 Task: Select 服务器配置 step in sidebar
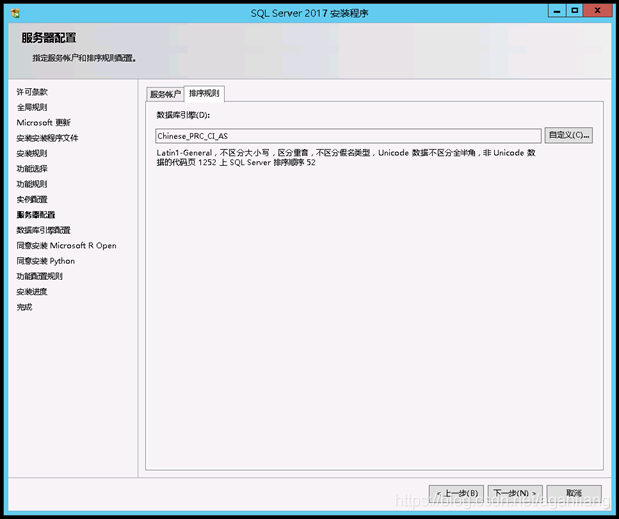coord(36,215)
